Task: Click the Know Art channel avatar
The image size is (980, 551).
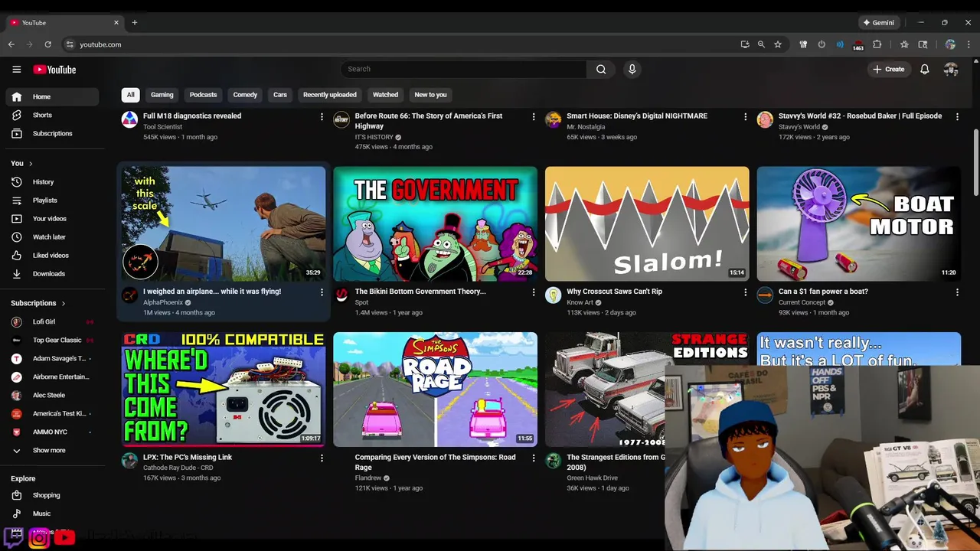Action: coord(554,296)
